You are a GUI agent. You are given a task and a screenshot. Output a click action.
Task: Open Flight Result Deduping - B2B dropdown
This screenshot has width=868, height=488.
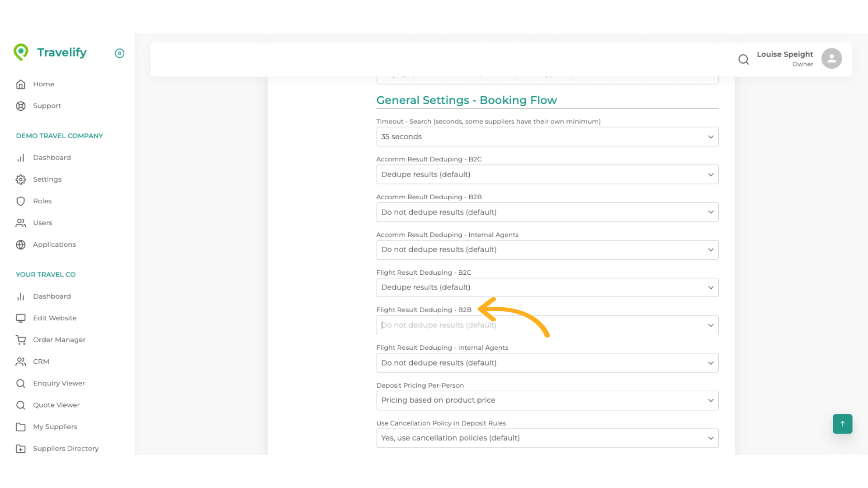547,325
